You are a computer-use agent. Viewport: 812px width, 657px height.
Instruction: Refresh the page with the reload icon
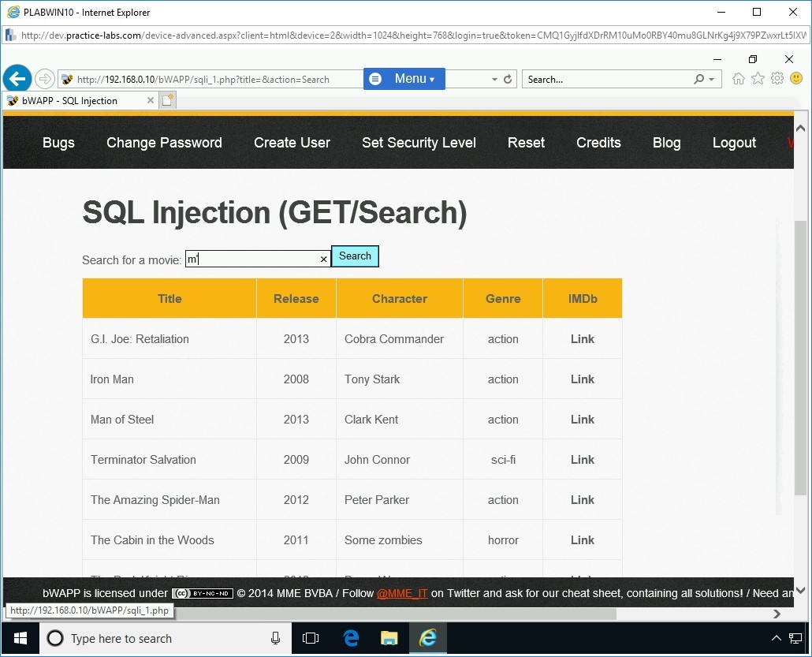coord(508,80)
